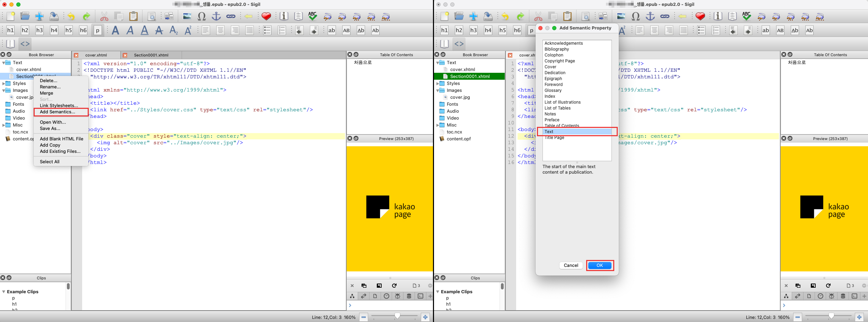Switch to Section0001.xhtml tab in left window

coord(151,55)
